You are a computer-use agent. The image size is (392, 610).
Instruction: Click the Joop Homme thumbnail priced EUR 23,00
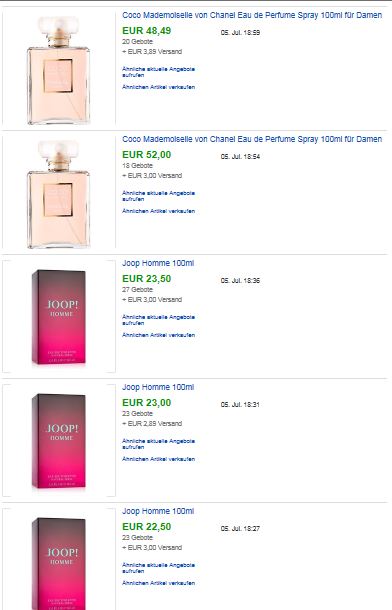click(59, 441)
